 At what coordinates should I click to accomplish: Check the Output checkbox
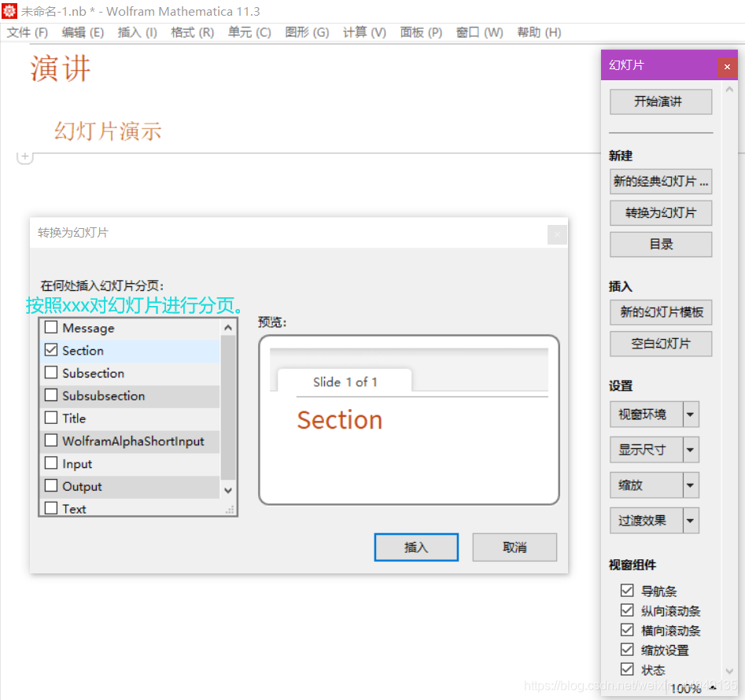point(51,486)
